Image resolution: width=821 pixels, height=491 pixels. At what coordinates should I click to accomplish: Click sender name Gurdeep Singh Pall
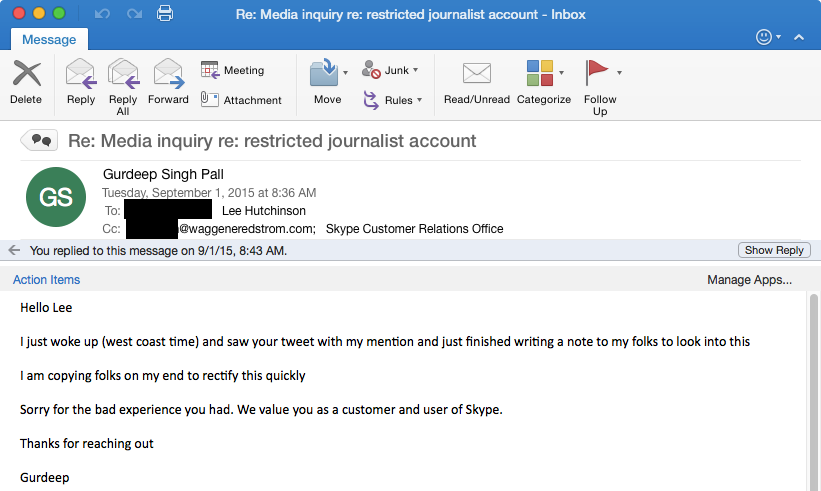tap(163, 174)
